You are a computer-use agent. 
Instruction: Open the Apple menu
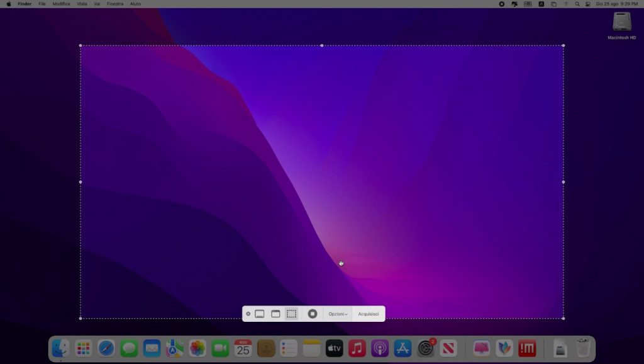click(9, 4)
